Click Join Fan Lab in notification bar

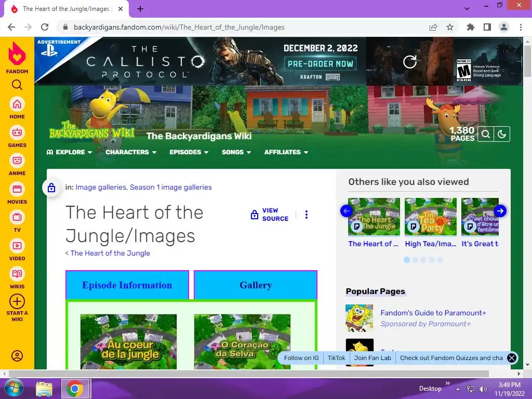tap(373, 358)
